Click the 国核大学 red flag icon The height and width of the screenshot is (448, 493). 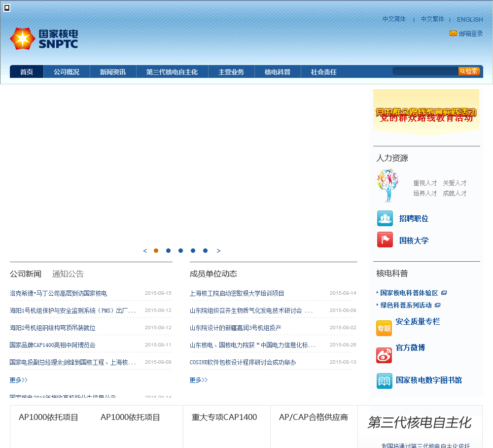pos(385,240)
